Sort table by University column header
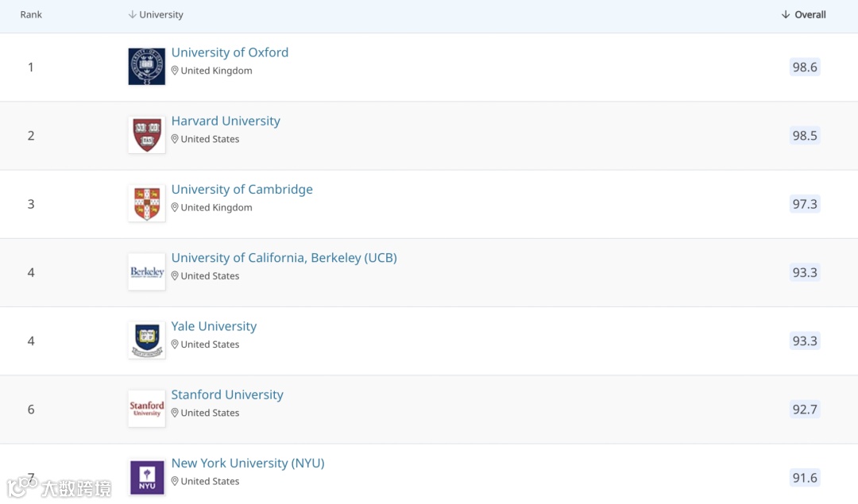The width and height of the screenshot is (858, 504). tap(156, 15)
